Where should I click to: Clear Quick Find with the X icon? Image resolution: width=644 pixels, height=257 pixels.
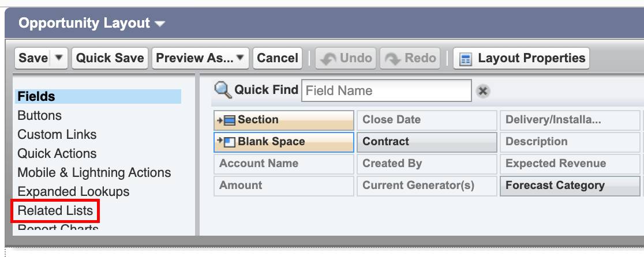pos(483,91)
